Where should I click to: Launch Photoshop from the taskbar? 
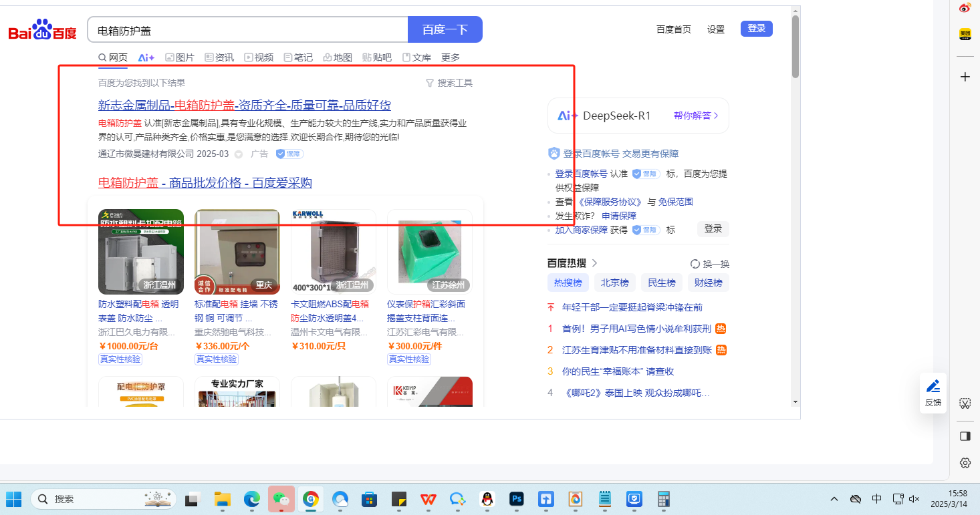(516, 499)
